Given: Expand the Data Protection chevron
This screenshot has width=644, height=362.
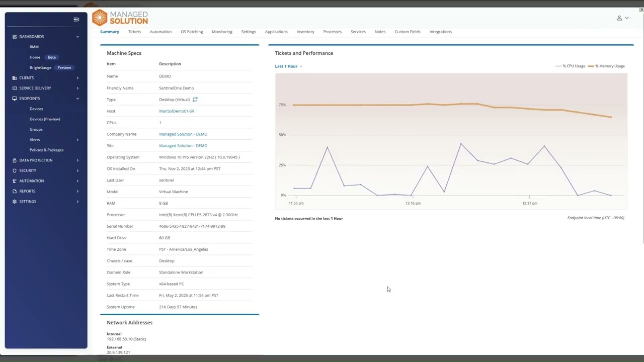Looking at the screenshot, I should [x=77, y=160].
